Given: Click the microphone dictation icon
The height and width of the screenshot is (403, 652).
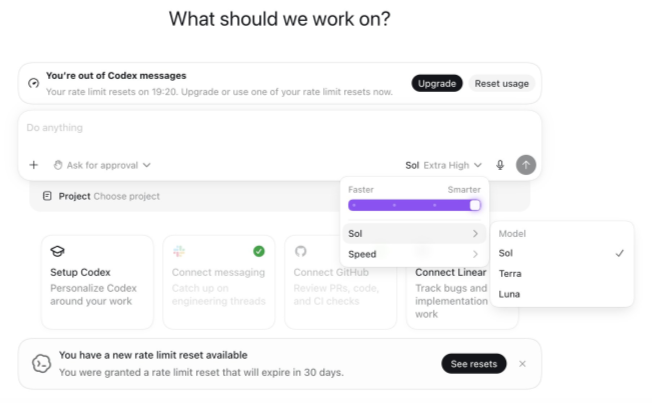Looking at the screenshot, I should click(x=500, y=165).
